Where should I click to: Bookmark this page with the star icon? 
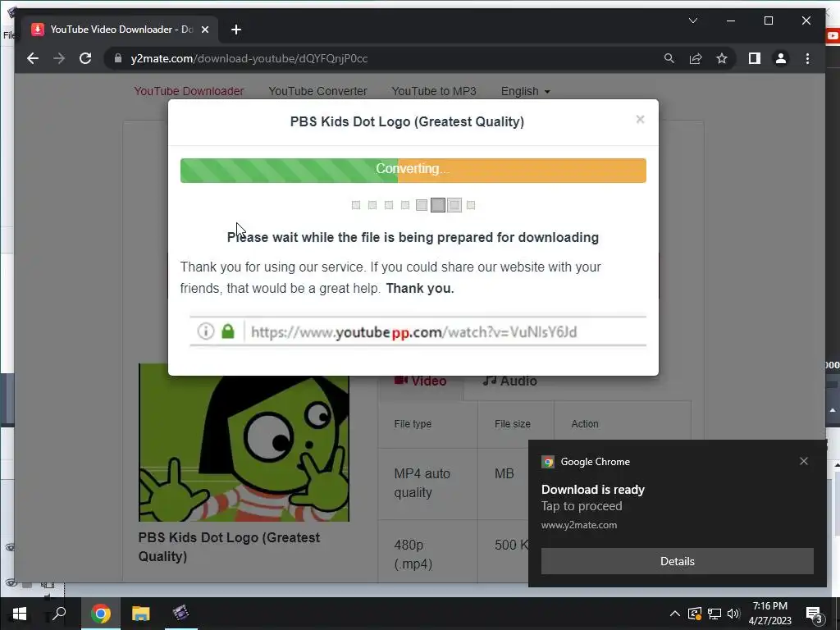[x=722, y=58]
